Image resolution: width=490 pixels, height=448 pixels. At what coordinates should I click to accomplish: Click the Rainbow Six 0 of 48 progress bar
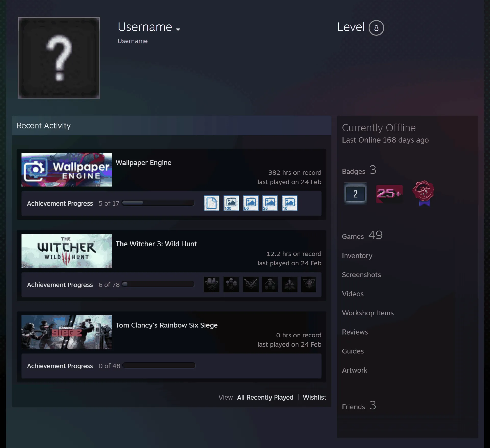click(x=159, y=365)
